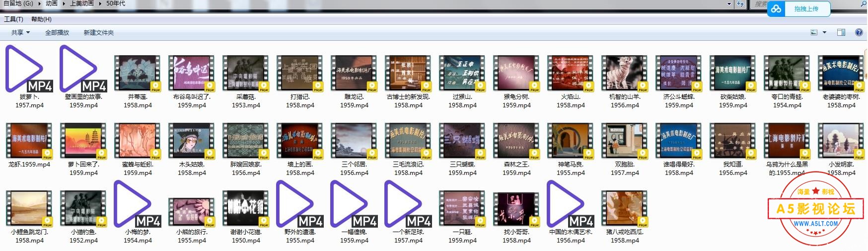868x251 pixels.
Task: Select the 蜜蜂与蚯蚓.1959.mp4 video icon
Action: tap(138, 141)
